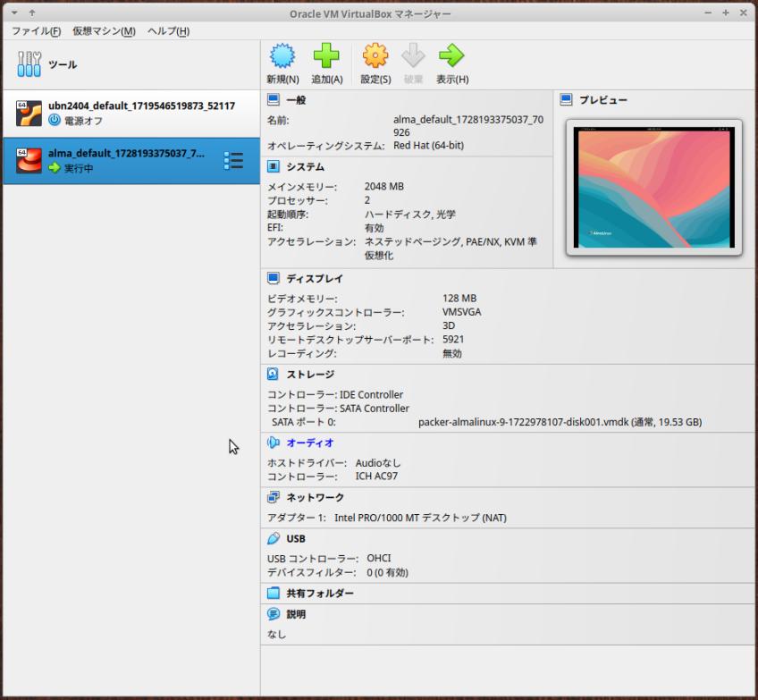
Task: Click the ハードディスク, 光学 boot order value
Action: point(409,215)
